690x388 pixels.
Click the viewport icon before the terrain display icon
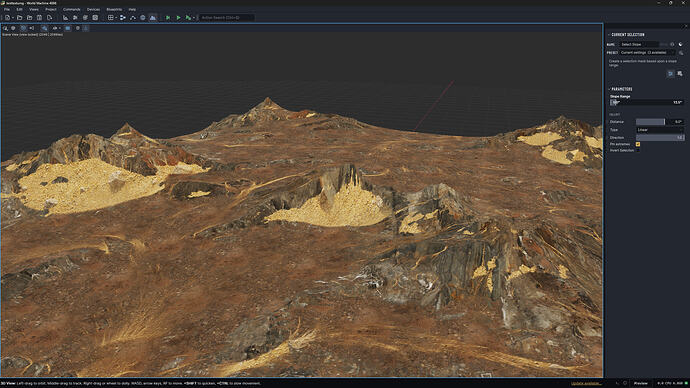[x=32, y=28]
